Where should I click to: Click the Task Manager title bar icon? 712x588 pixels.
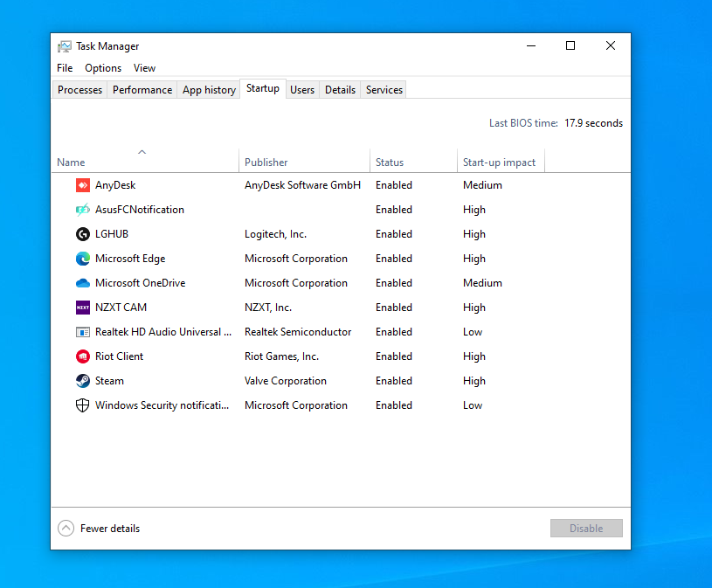65,46
